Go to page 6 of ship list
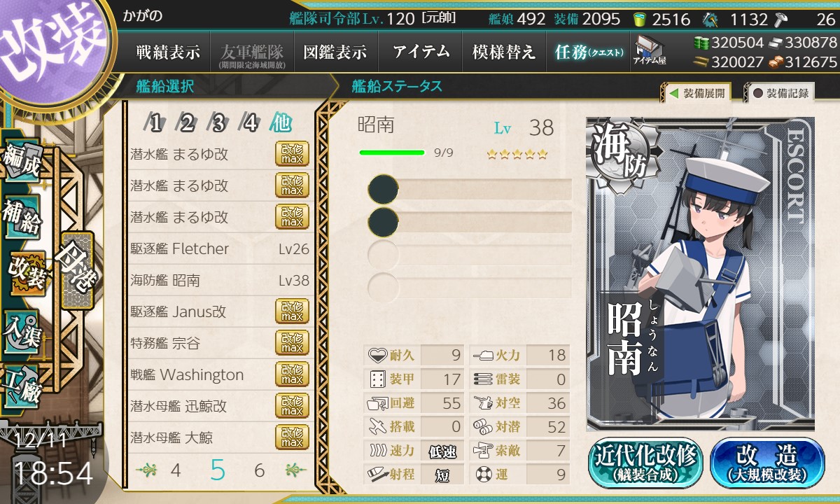This screenshot has width=840, height=504. (x=260, y=470)
